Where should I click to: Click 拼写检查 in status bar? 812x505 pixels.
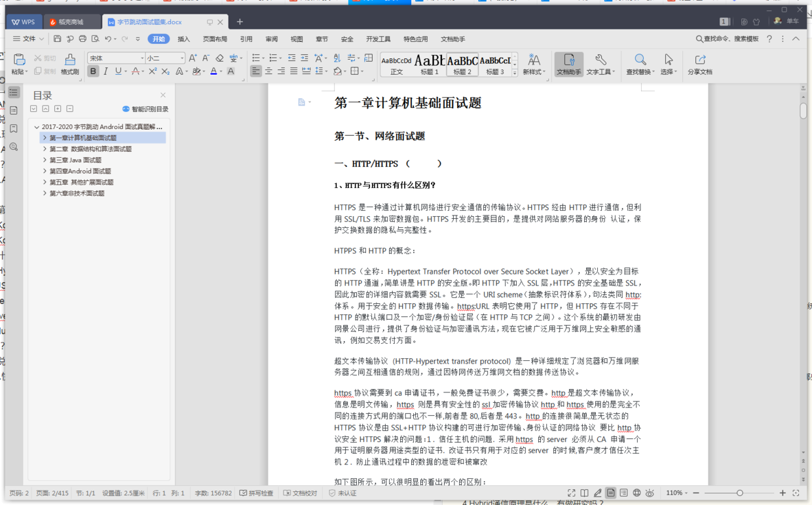pos(256,493)
